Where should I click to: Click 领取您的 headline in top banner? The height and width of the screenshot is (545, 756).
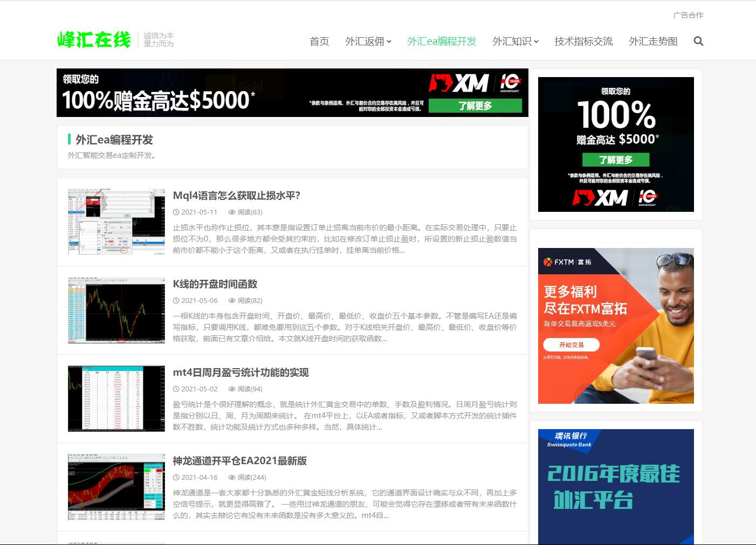pos(81,79)
